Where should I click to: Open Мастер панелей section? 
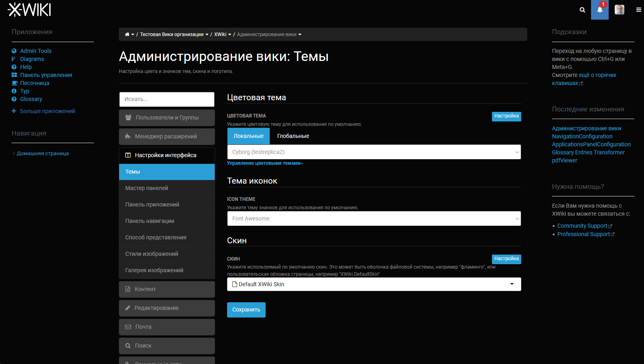click(167, 188)
